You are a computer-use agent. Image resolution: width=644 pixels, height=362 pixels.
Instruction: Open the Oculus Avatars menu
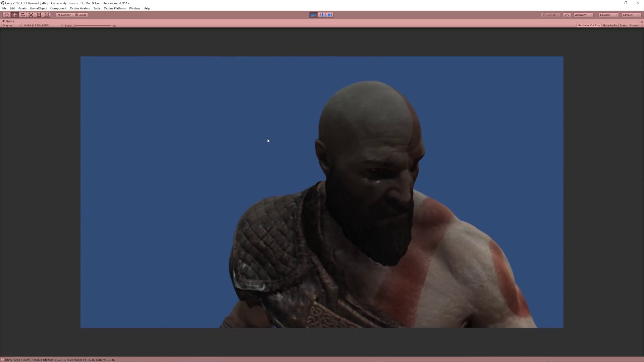click(x=80, y=8)
